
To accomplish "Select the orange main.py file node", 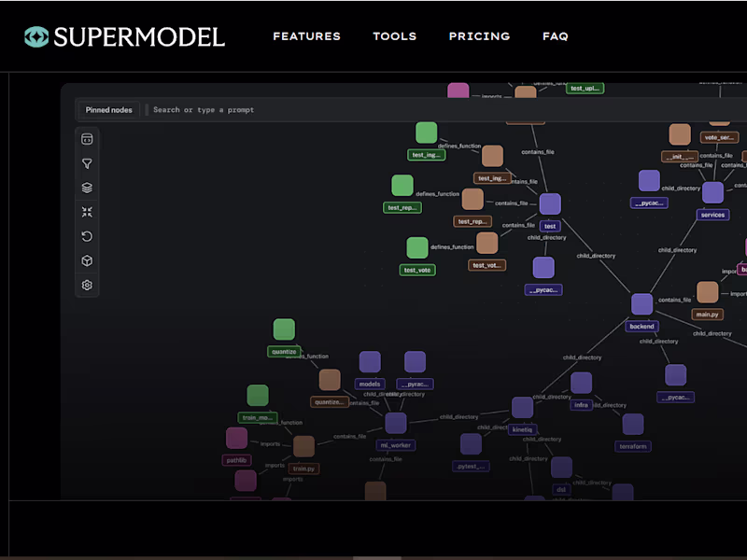I will [x=707, y=292].
